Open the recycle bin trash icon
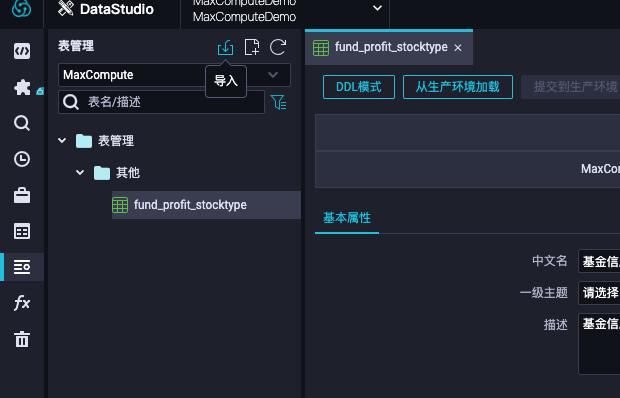Image resolution: width=620 pixels, height=398 pixels. point(22,339)
